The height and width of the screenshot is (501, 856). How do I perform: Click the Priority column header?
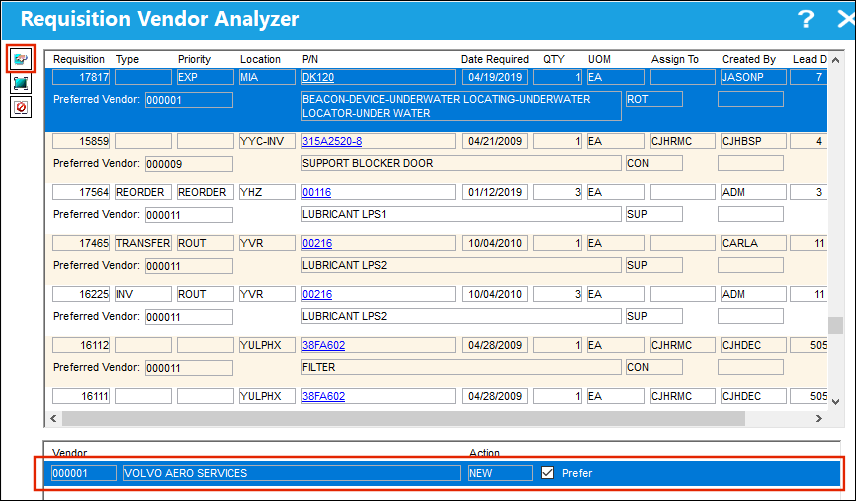click(194, 59)
